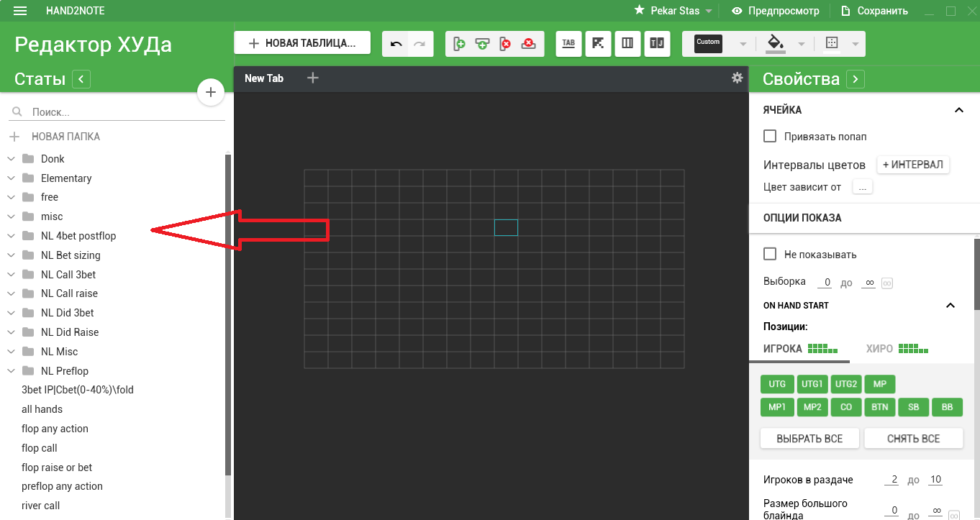980x520 pixels.
Task: Enable the Привязать попап checkbox
Action: click(x=770, y=136)
